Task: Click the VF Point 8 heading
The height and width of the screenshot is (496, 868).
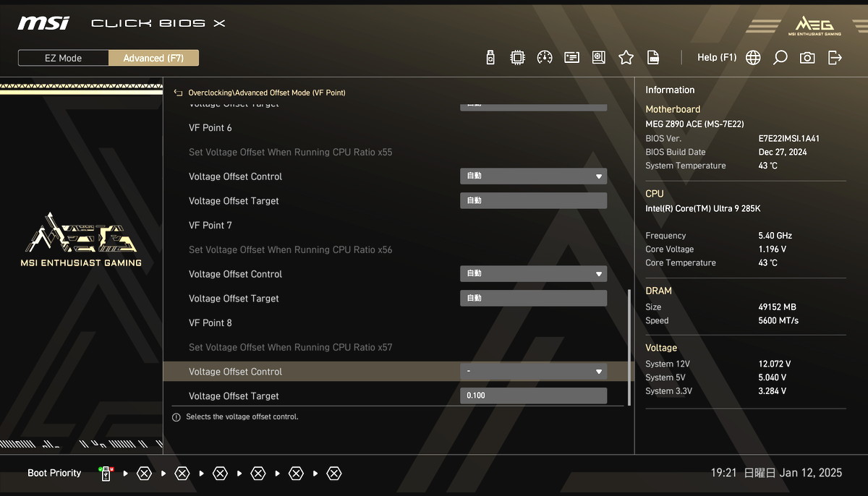Action: pos(210,323)
